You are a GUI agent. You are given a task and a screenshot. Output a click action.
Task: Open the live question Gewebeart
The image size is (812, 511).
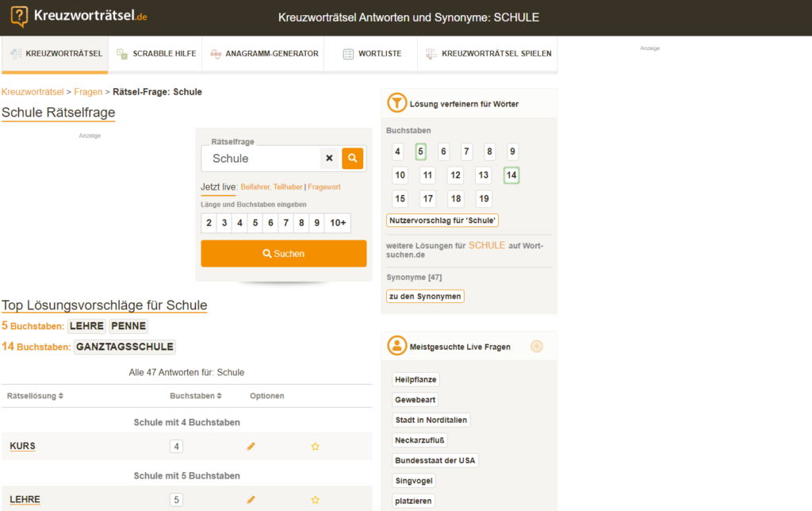tap(415, 400)
